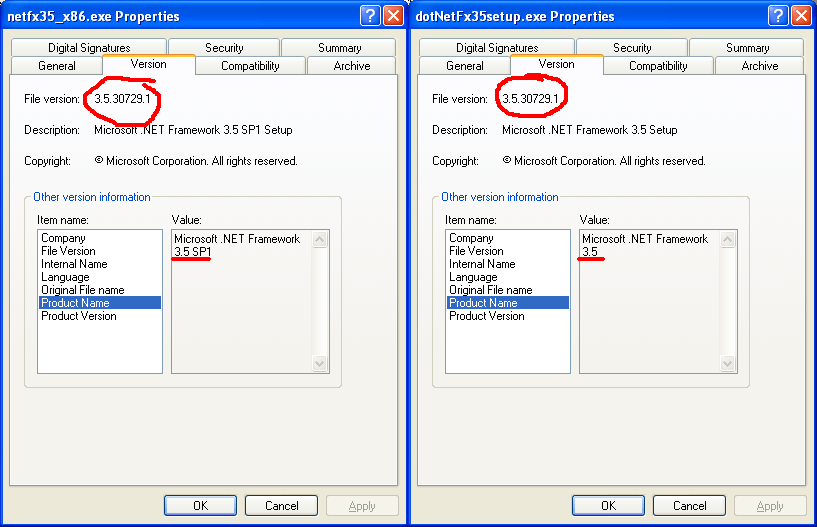Select Company item in netfx35_x86.exe list
This screenshot has height=527, width=817.
100,238
